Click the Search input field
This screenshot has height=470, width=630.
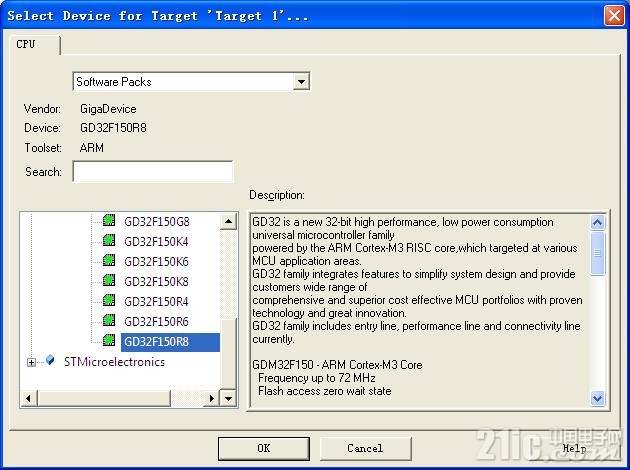tap(153, 172)
